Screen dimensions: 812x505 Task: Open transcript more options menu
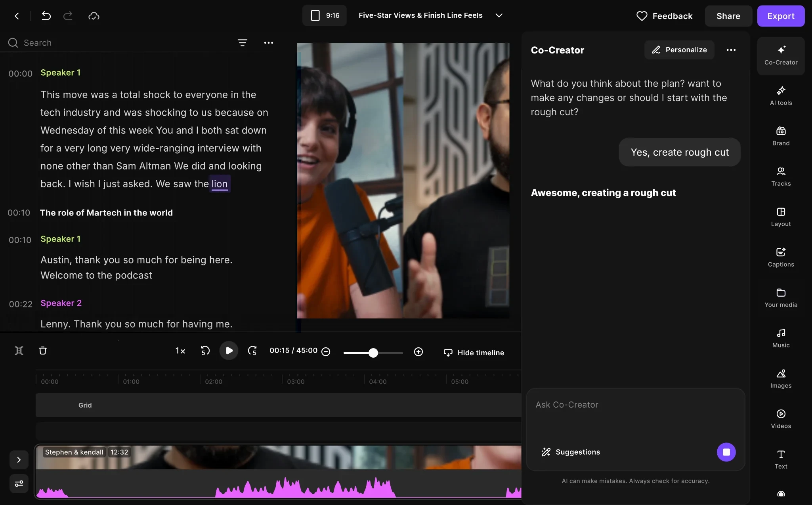[269, 43]
